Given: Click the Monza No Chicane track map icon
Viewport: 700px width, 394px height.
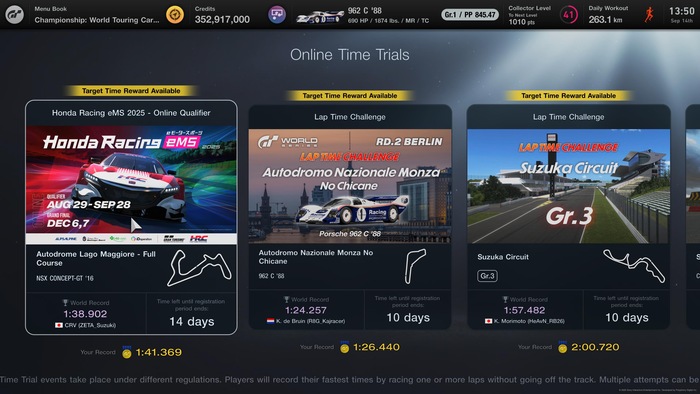Looking at the screenshot, I should (415, 266).
